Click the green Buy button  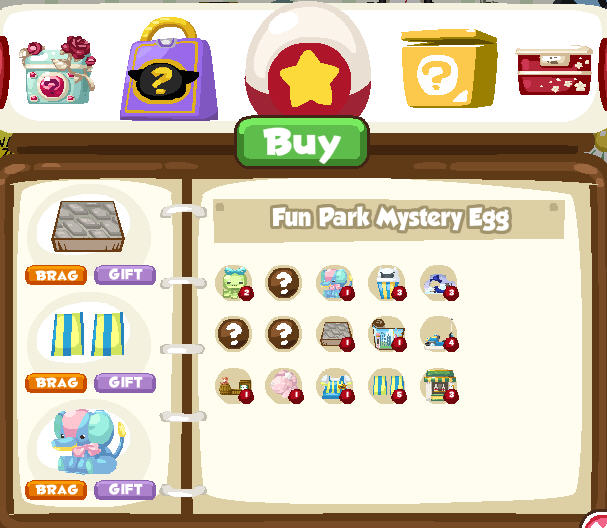pos(302,142)
